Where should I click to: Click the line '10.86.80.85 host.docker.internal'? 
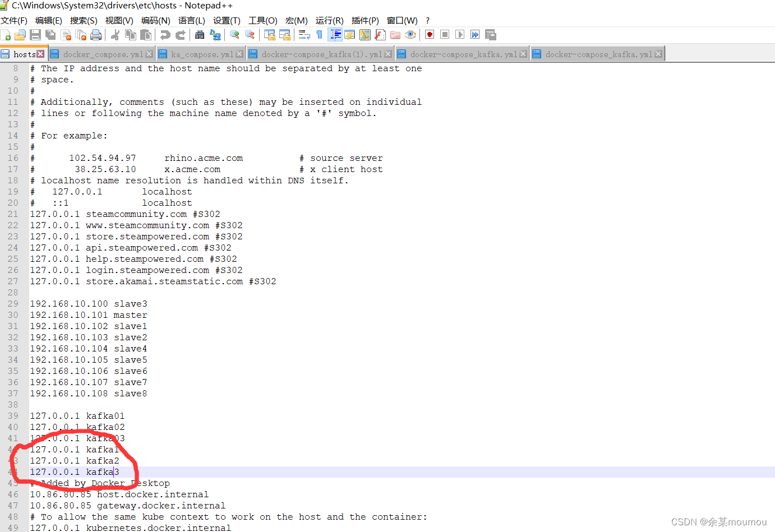pyautogui.click(x=119, y=494)
